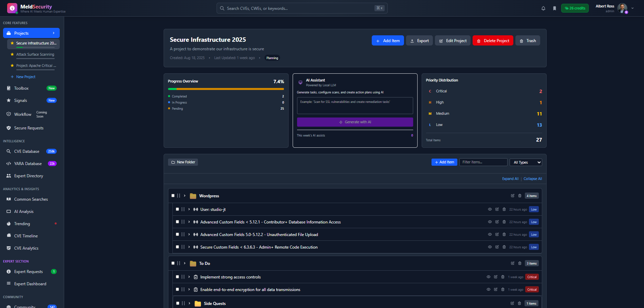644x308 pixels.
Task: Toggle visibility eye on Enable end-to-end encryption row
Action: coord(489,289)
